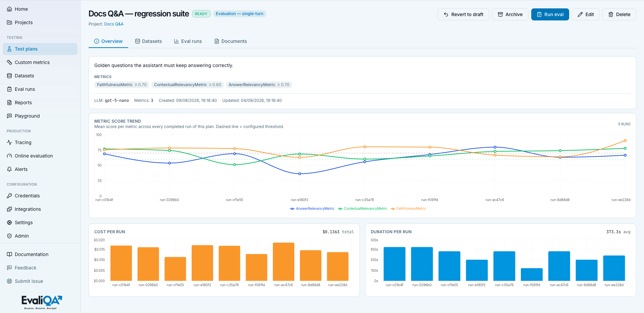Open the Projects sidebar icon
The height and width of the screenshot is (313, 644).
pos(9,22)
